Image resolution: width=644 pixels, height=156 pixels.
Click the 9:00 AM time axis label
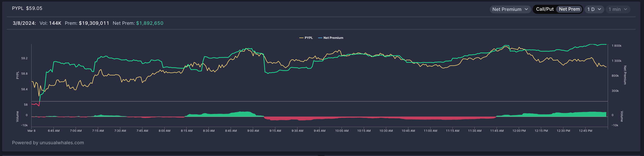coord(253,131)
